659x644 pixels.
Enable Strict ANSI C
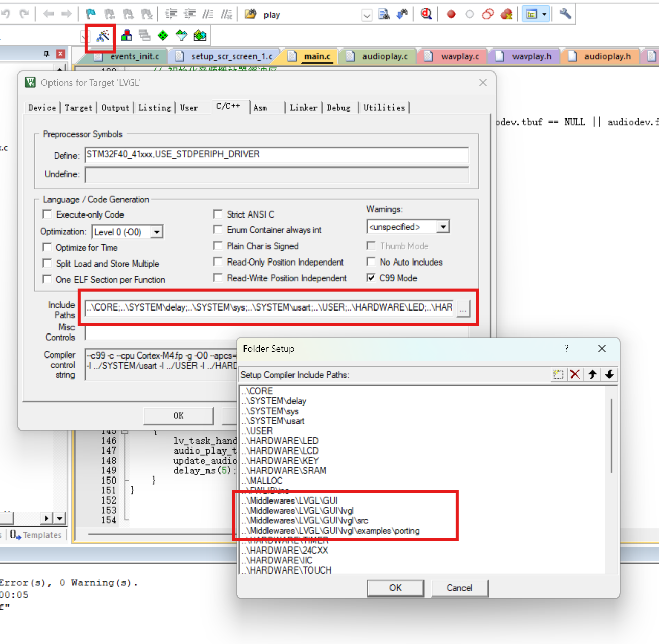click(x=218, y=214)
